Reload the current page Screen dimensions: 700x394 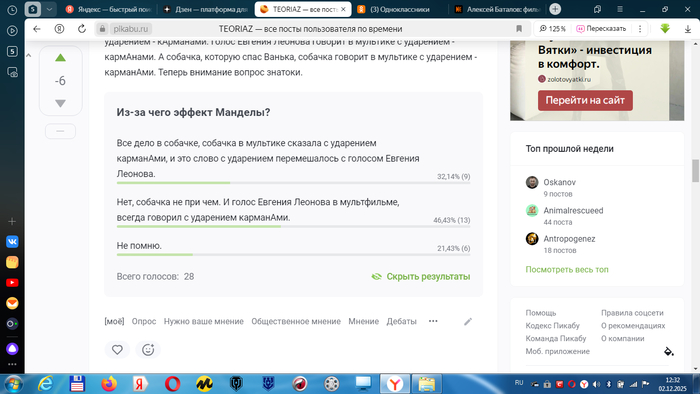pyautogui.click(x=82, y=29)
